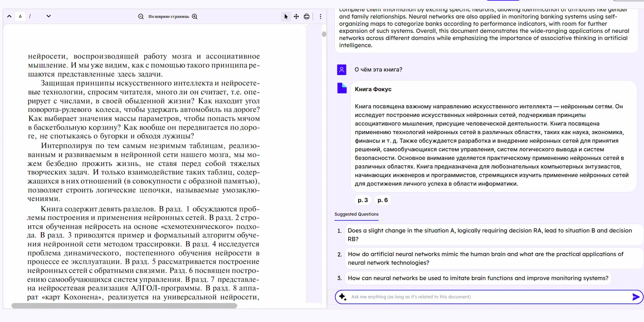Screen dimensions: 644x322
Task: Open the three-dot more options menu
Action: coord(320,16)
